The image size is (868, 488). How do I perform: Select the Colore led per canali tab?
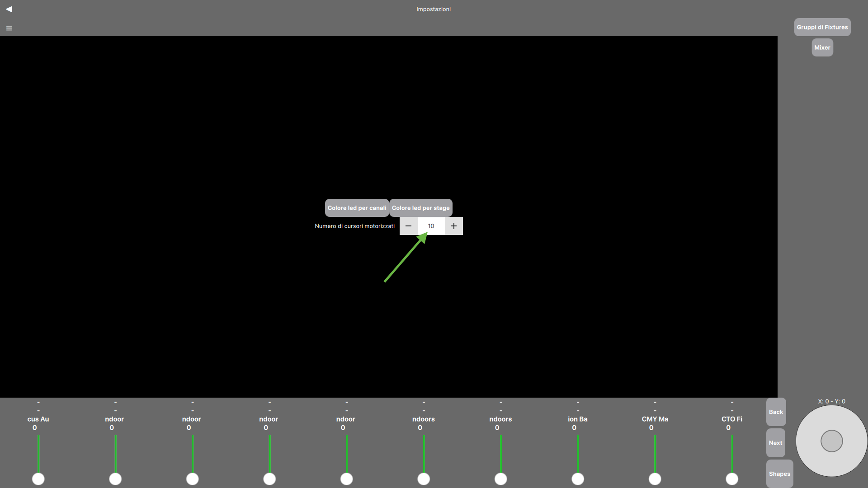(x=357, y=207)
